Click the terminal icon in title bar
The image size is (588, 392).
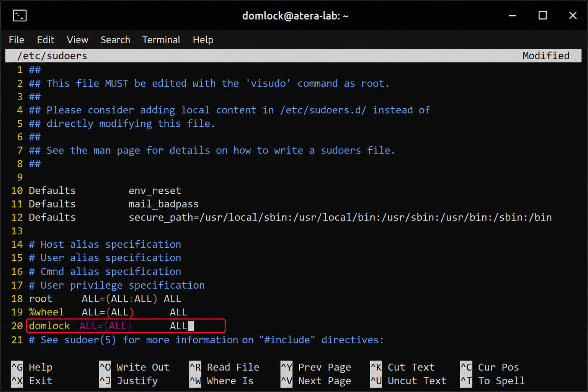[x=20, y=16]
